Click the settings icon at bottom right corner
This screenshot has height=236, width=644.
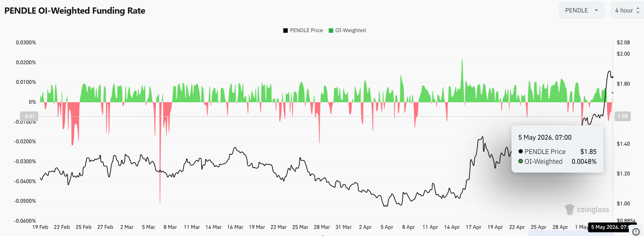tap(636, 232)
